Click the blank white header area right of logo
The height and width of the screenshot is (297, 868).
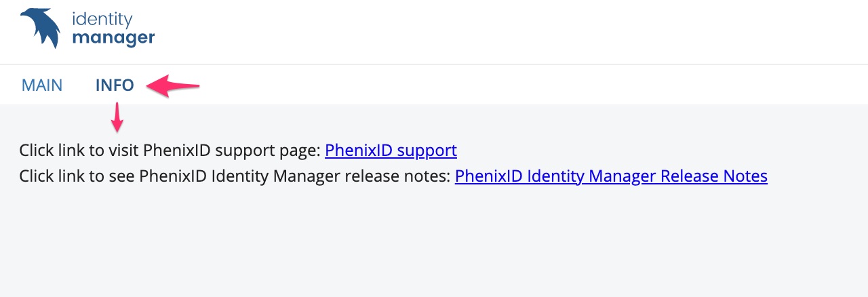pos(509,32)
